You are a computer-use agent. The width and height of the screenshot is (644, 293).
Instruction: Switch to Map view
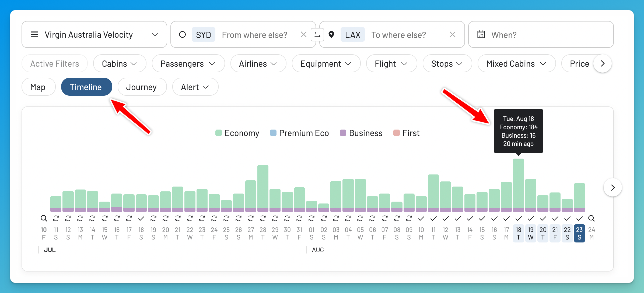(38, 87)
